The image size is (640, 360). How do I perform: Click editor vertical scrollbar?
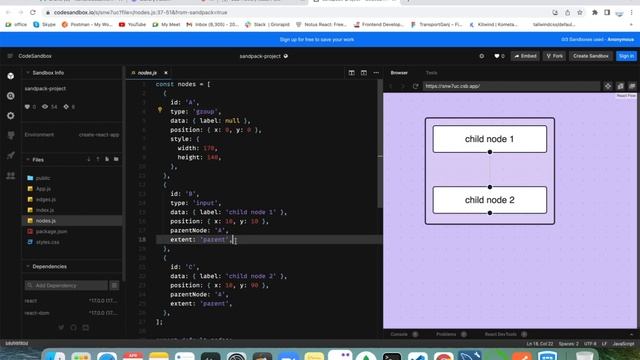380,143
